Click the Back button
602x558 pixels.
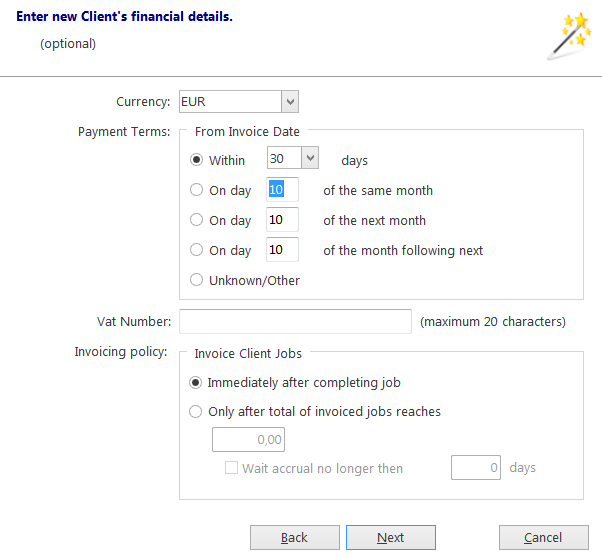coord(294,537)
